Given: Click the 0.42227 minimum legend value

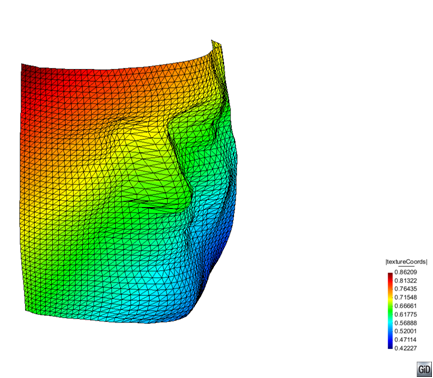Looking at the screenshot, I should (x=406, y=348).
